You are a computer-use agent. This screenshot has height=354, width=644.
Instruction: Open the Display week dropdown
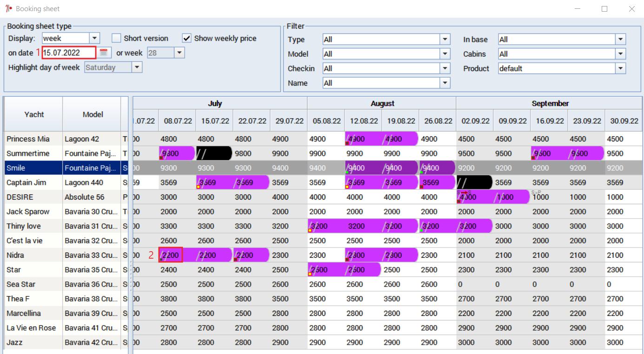[94, 38]
